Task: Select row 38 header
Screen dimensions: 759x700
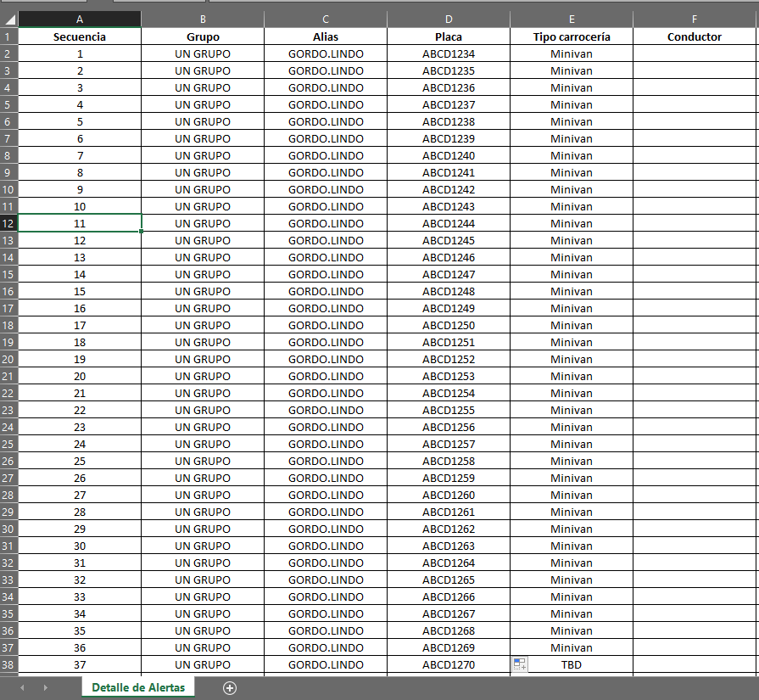Action: [x=8, y=664]
